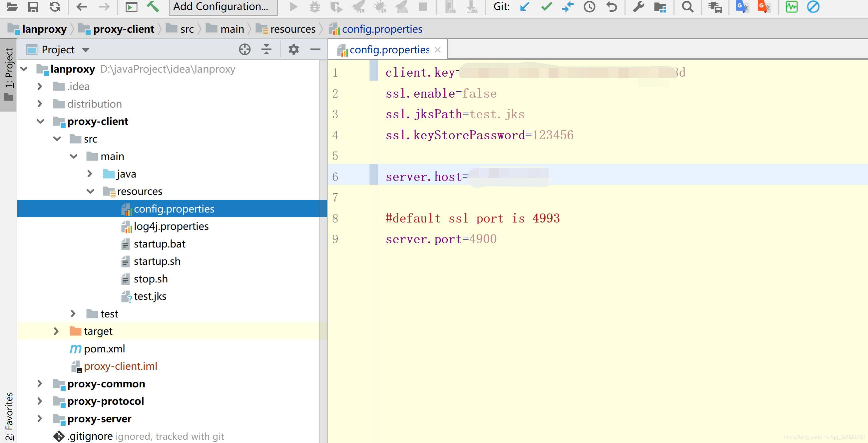The image size is (868, 443).
Task: Select startup.bat file
Action: point(160,244)
